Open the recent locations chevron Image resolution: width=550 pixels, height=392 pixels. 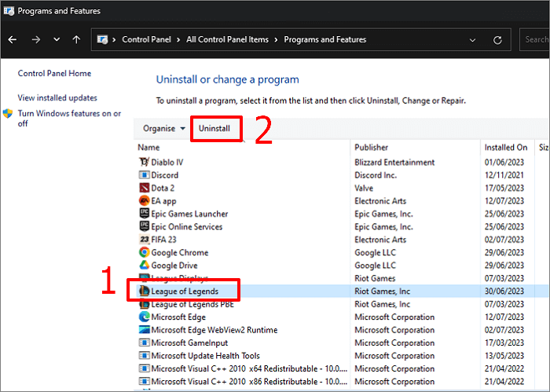(x=57, y=39)
